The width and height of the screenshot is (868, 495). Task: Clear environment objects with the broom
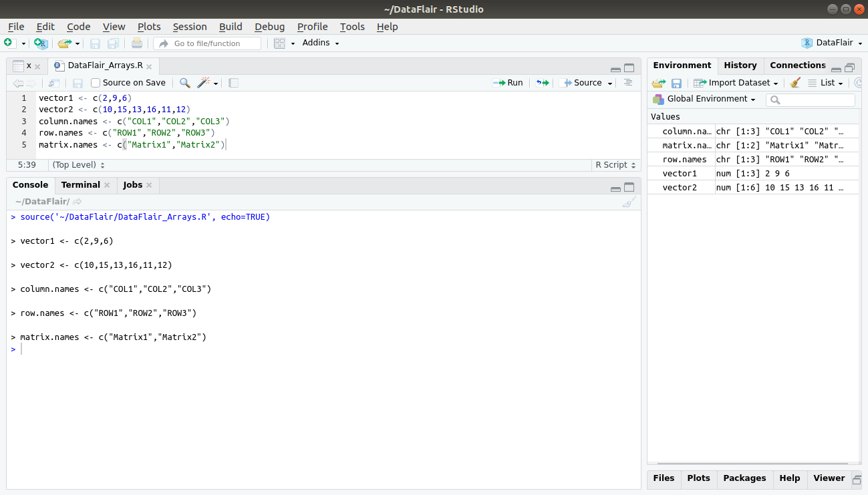[x=795, y=83]
